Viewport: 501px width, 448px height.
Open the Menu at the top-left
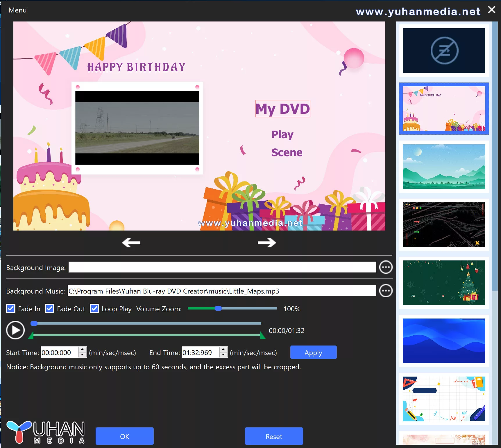[x=17, y=10]
